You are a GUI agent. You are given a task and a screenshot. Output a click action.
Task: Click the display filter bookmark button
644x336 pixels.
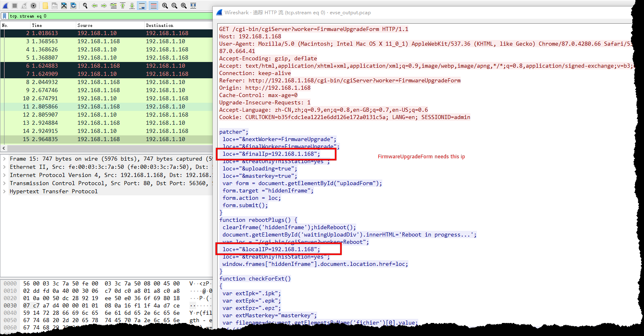(4, 16)
